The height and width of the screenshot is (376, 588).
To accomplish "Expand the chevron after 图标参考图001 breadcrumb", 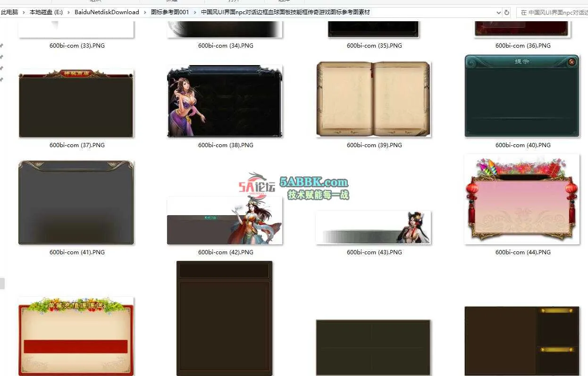I will [x=195, y=12].
